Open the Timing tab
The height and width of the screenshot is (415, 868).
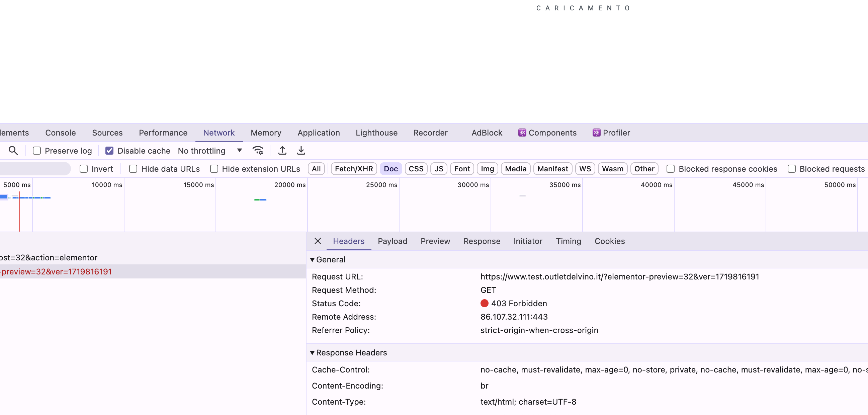click(x=568, y=241)
